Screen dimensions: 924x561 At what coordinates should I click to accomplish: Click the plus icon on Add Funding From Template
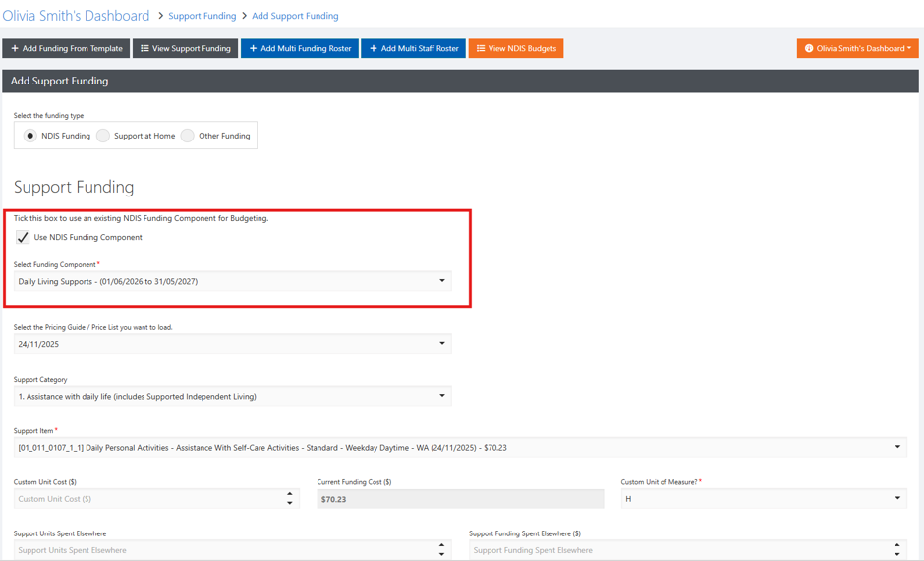coord(15,48)
